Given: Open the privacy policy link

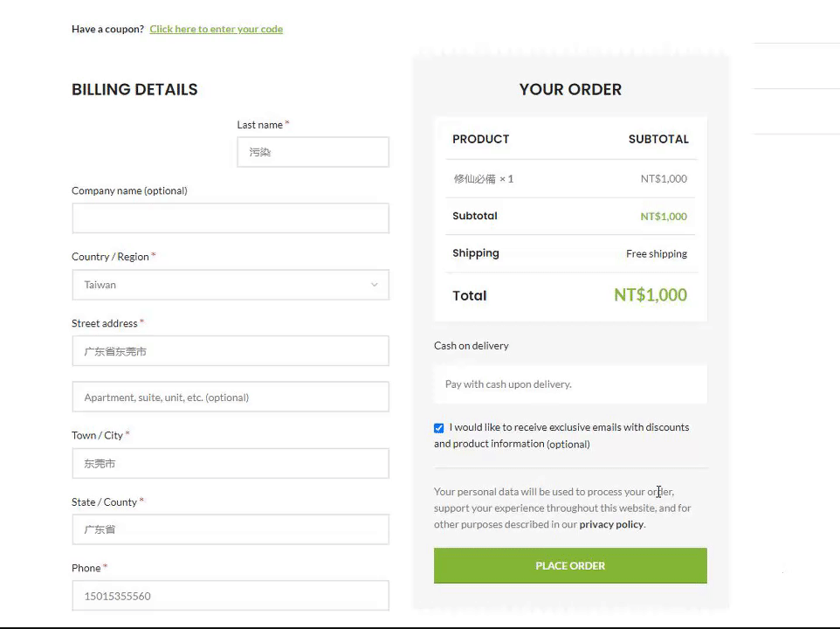Looking at the screenshot, I should coord(611,524).
